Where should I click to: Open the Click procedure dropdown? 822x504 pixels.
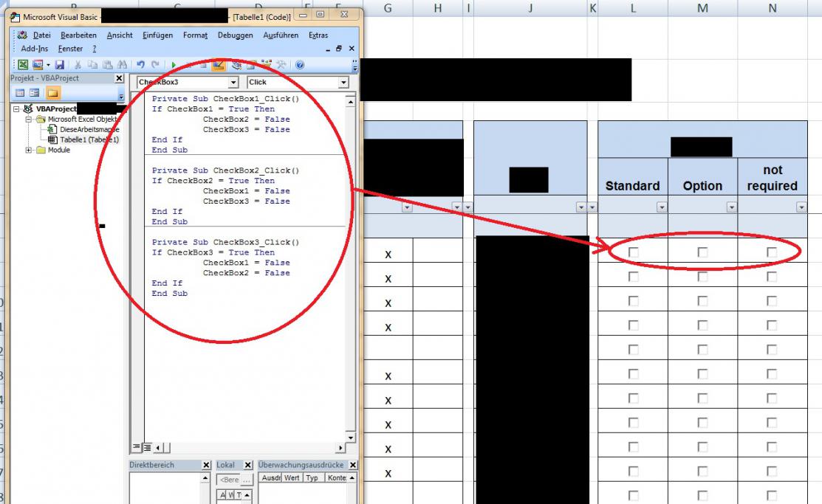pyautogui.click(x=343, y=83)
